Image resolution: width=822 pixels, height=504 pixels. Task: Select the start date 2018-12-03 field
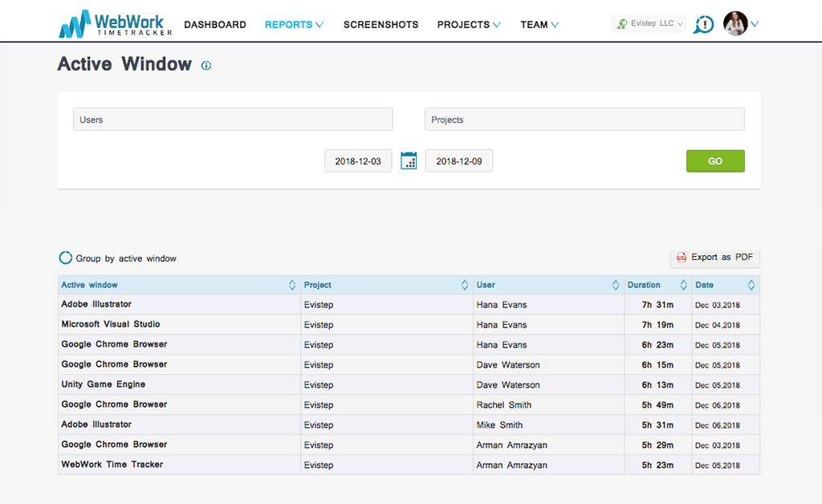click(358, 161)
